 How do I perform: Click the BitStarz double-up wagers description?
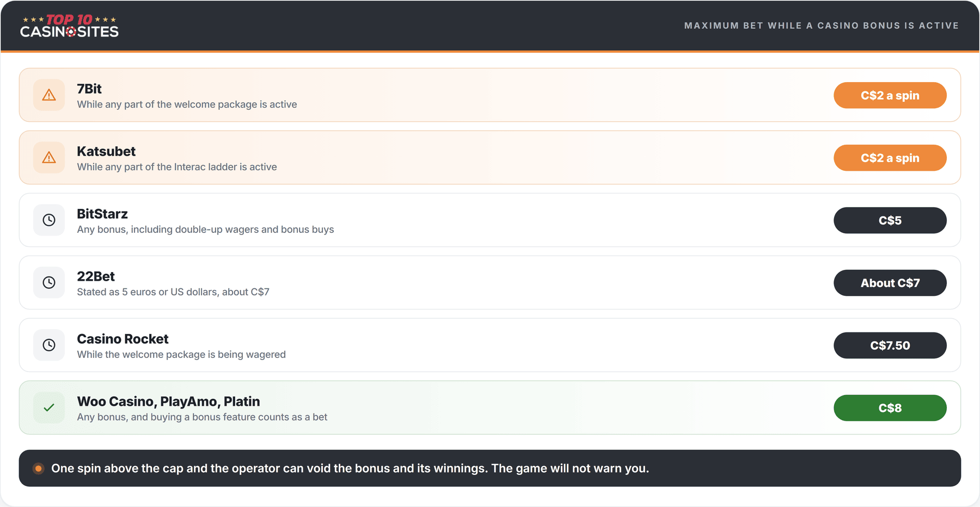pyautogui.click(x=205, y=230)
